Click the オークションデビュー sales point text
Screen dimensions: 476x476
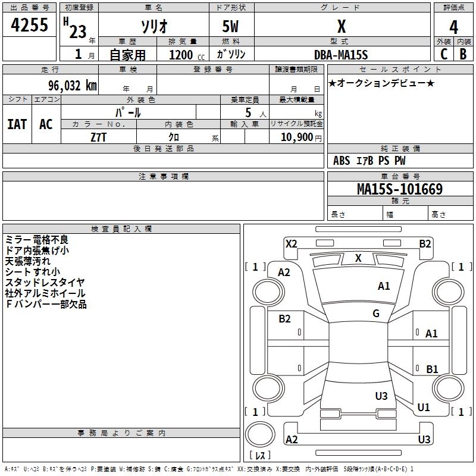381,83
